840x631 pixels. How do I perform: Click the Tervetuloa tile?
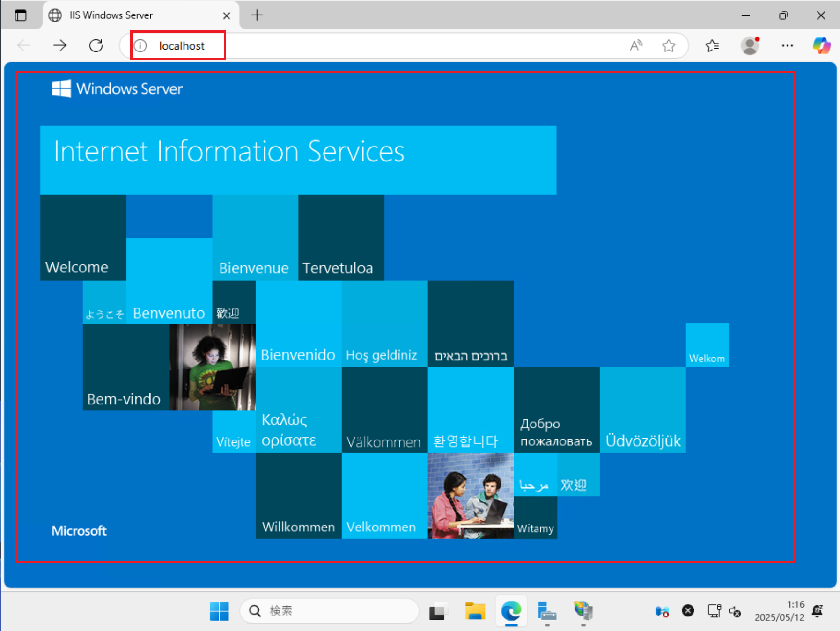click(x=341, y=238)
